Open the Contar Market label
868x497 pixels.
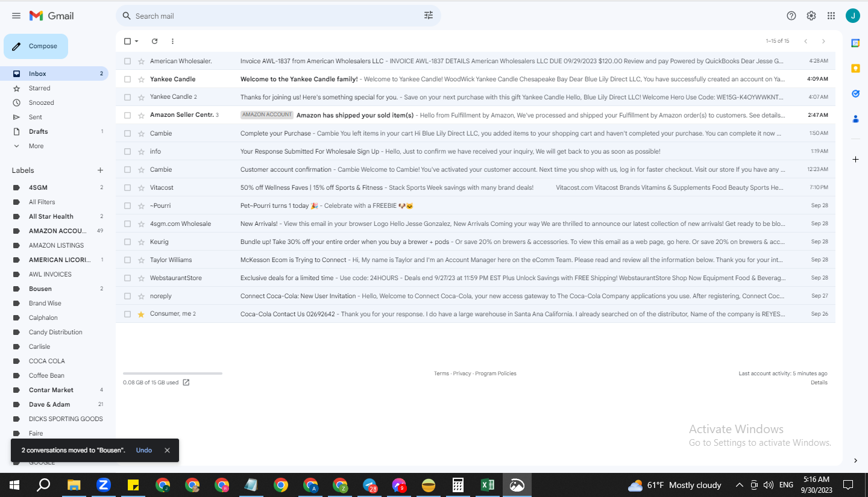point(51,390)
